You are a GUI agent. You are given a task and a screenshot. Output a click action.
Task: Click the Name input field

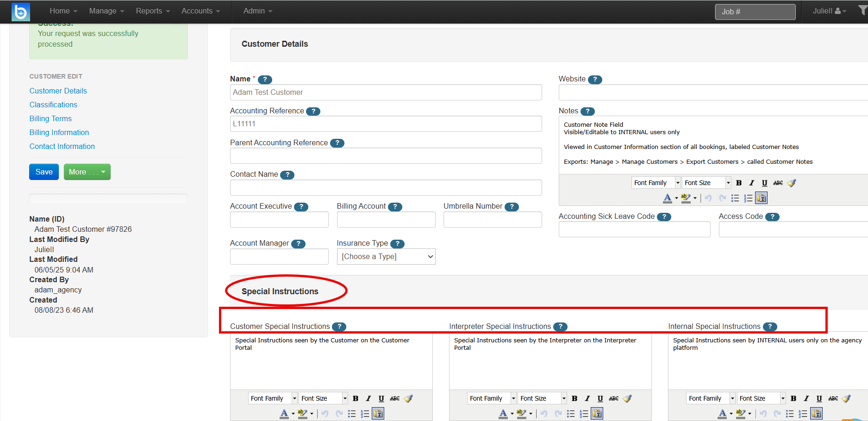pos(386,93)
